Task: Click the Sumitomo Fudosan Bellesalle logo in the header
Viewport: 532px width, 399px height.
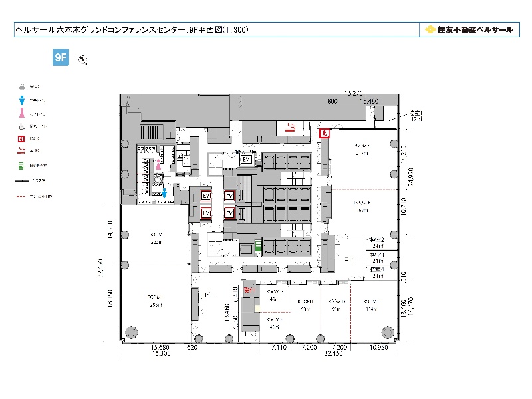Action: [469, 29]
